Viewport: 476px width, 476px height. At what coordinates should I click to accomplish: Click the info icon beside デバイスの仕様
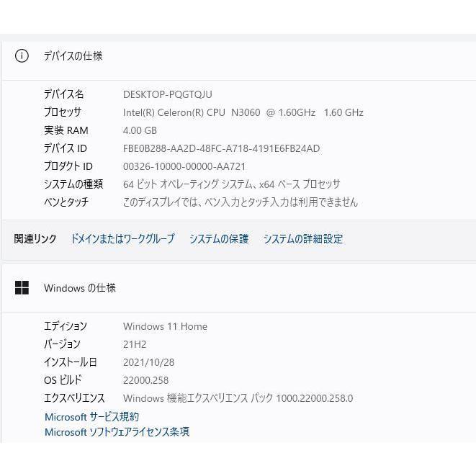[22, 56]
